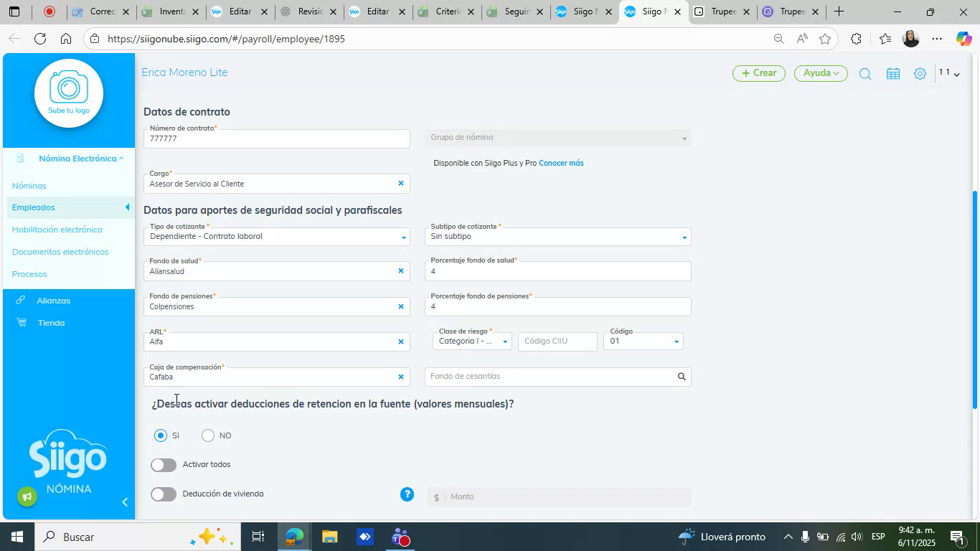The width and height of the screenshot is (980, 551).
Task: Click the Crear button
Action: (x=759, y=73)
